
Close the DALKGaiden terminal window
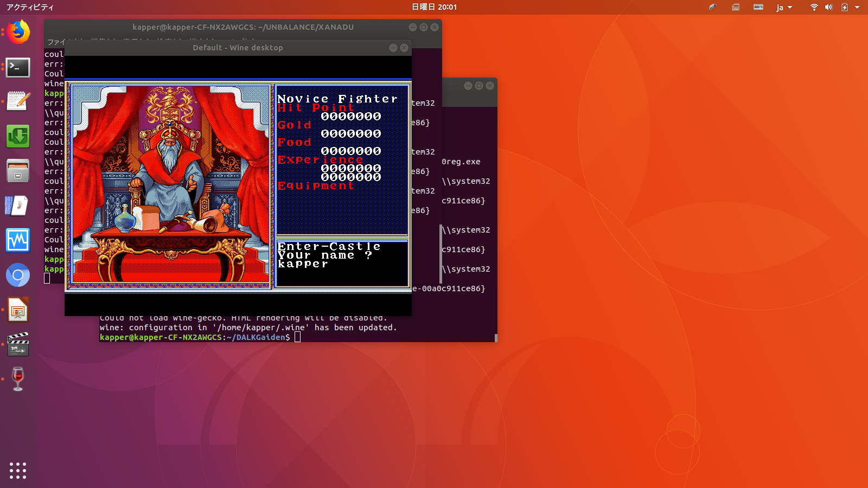pyautogui.click(x=490, y=86)
